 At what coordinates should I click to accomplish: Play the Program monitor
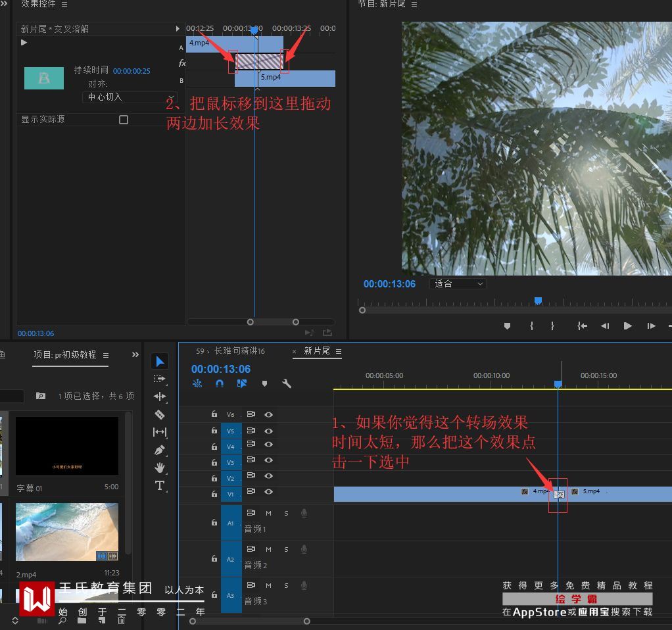[628, 326]
